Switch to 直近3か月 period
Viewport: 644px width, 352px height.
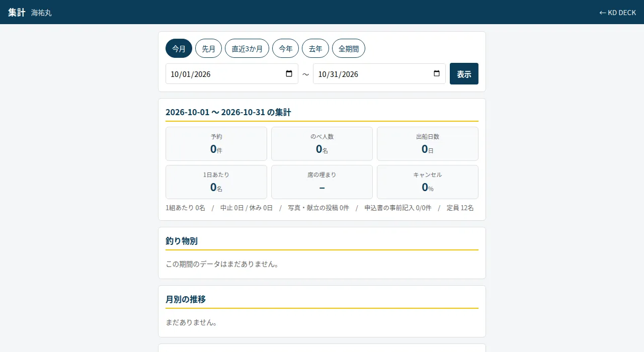point(247,48)
